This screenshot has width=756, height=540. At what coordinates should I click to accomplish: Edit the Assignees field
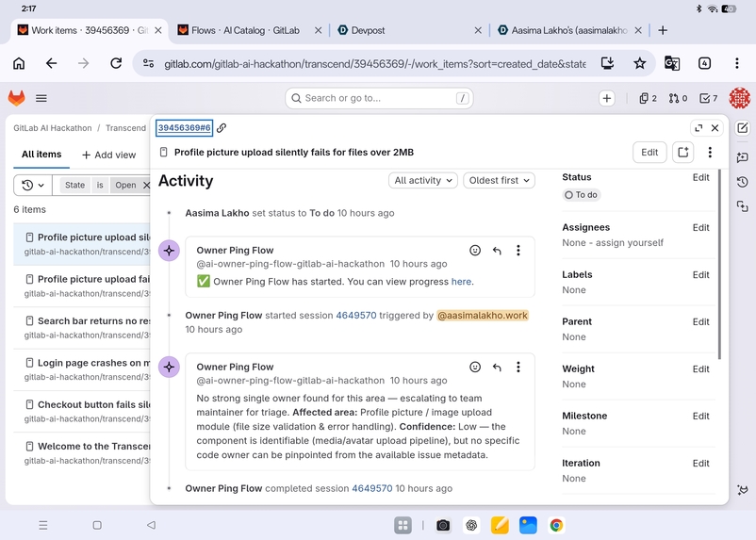[700, 227]
